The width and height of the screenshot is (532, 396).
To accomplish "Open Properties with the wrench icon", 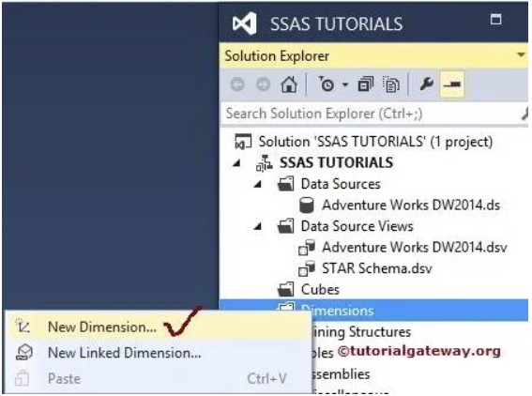I will click(426, 84).
